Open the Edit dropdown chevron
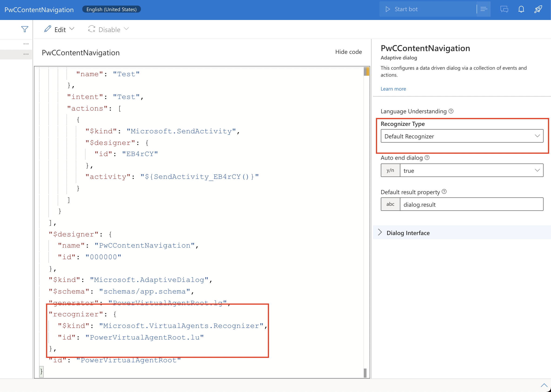Screen dimensions: 551x392 [x=72, y=29]
